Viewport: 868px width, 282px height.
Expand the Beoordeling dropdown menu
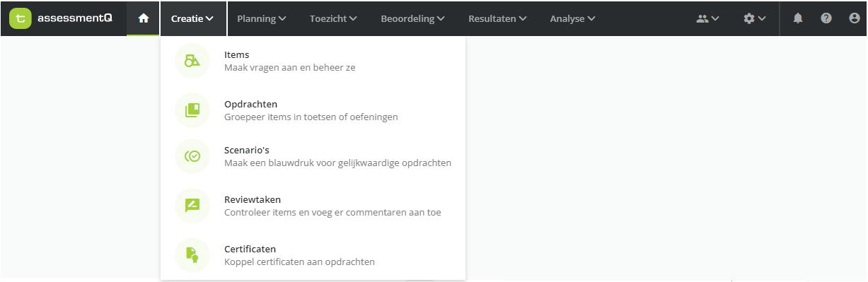coord(412,19)
